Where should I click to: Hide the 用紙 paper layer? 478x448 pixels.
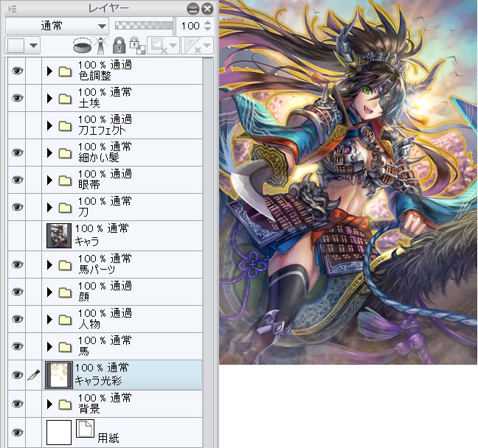pos(17,433)
